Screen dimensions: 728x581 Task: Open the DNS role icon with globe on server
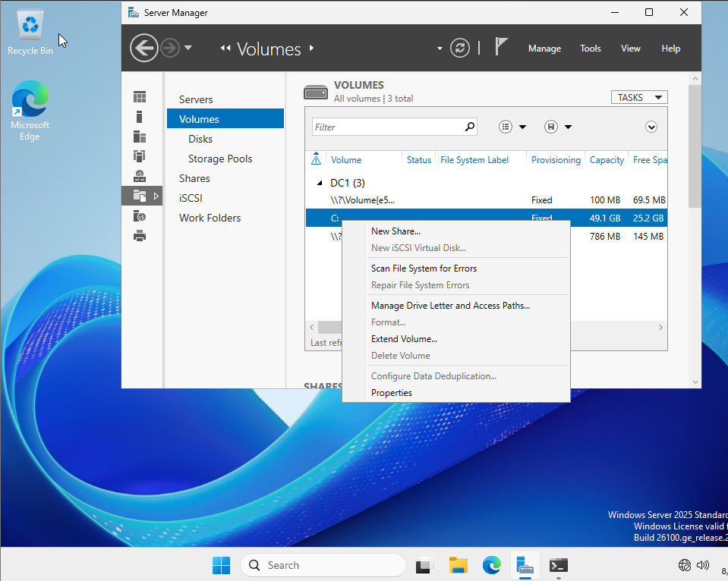coord(140,176)
